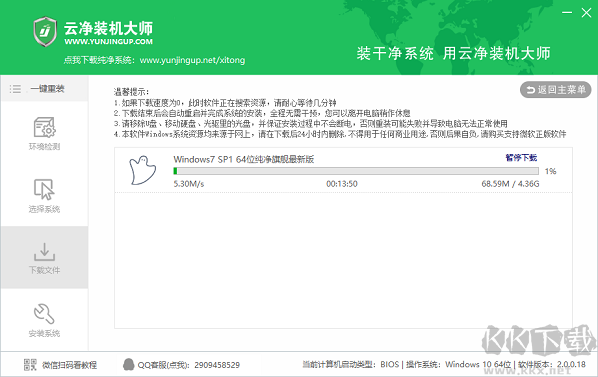Viewport: 598px width, 377px height.
Task: Minimize the window
Action: click(567, 13)
